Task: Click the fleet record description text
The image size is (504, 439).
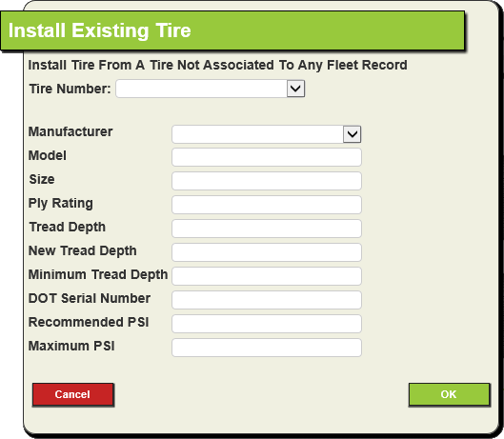Action: point(217,65)
